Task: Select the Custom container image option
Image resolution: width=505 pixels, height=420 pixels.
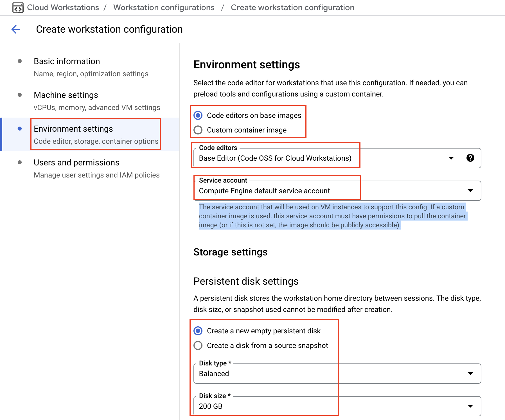Action: 198,130
